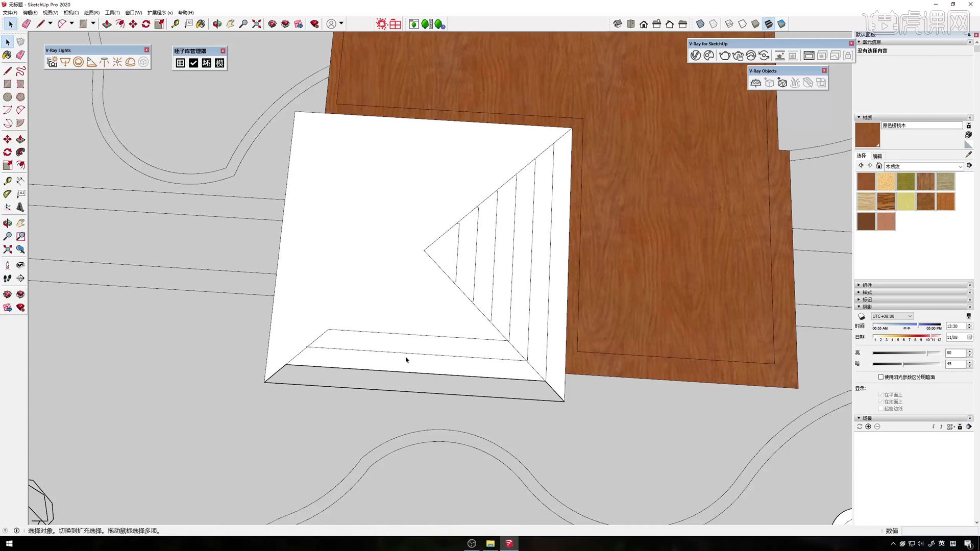Add a V-Ray Sphere Light
Image resolution: width=980 pixels, height=551 pixels.
tap(78, 62)
